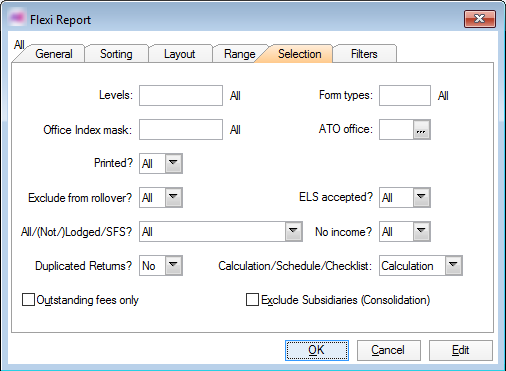This screenshot has height=371, width=506.
Task: Click the Form types input field
Action: [x=405, y=96]
